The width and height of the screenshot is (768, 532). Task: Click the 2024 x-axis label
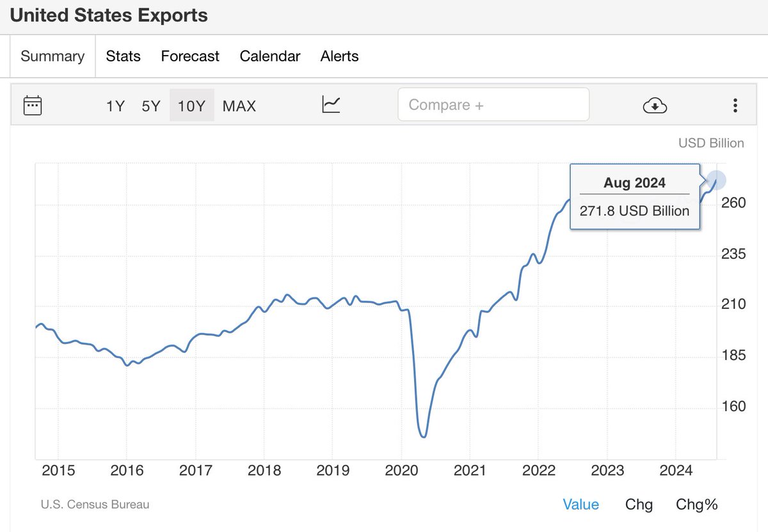676,471
